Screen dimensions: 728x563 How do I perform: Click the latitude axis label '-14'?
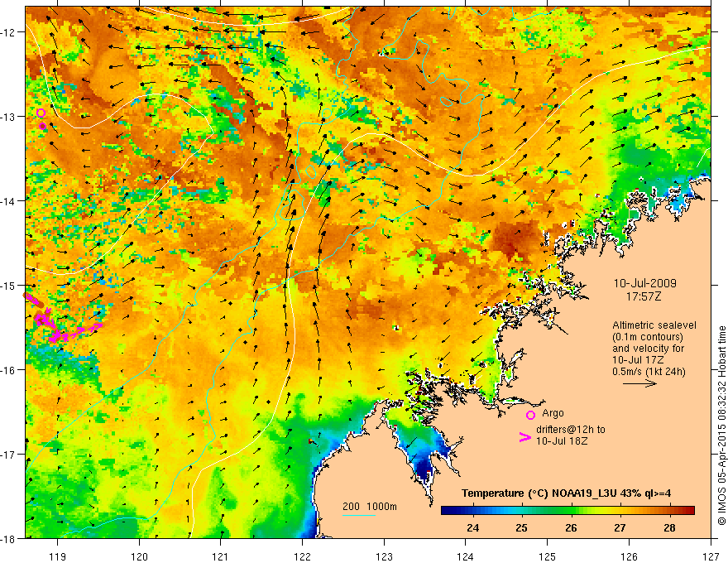click(x=8, y=201)
